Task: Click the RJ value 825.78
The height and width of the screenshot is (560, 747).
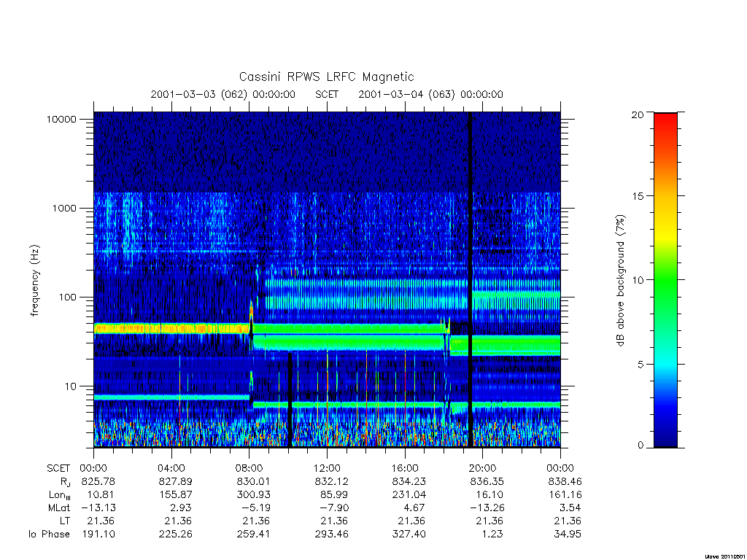Action: point(98,481)
